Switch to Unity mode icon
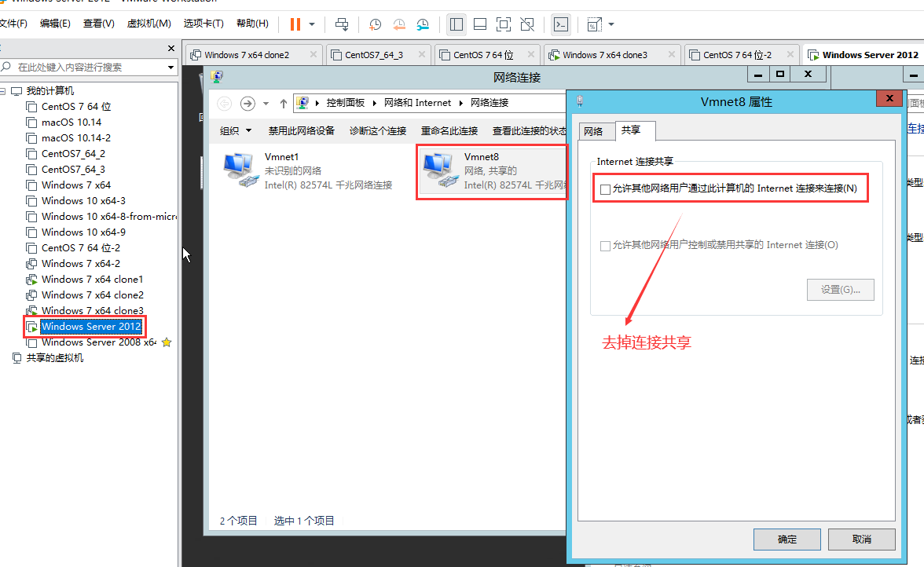 527,24
